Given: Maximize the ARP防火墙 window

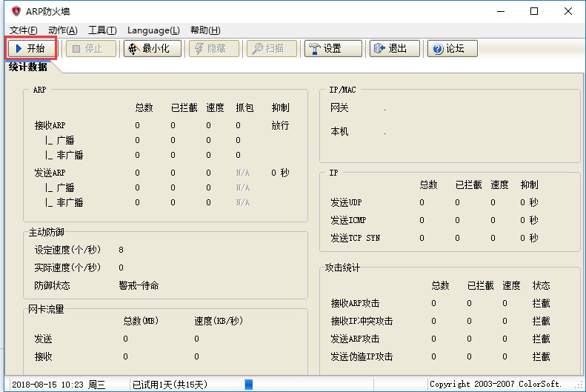Looking at the screenshot, I should point(534,11).
